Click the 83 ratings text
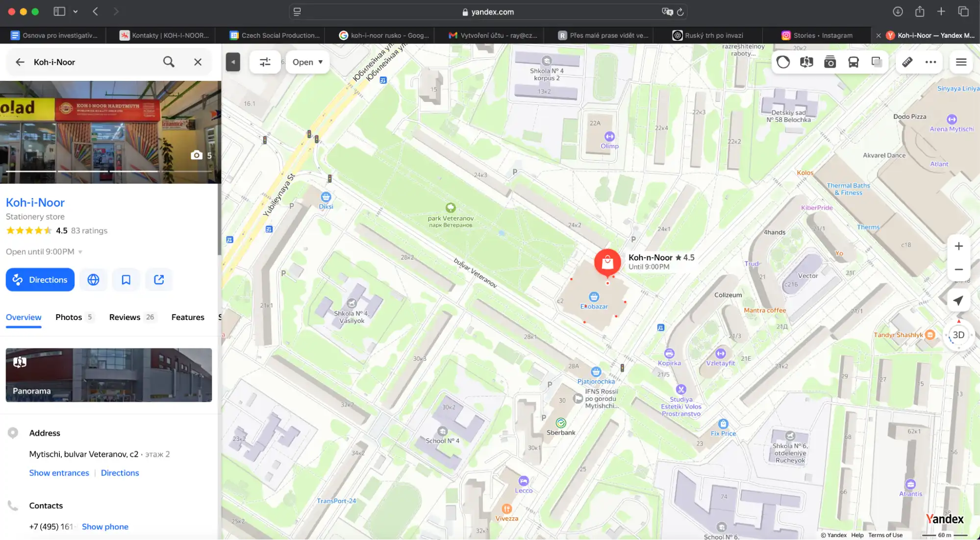 (89, 231)
